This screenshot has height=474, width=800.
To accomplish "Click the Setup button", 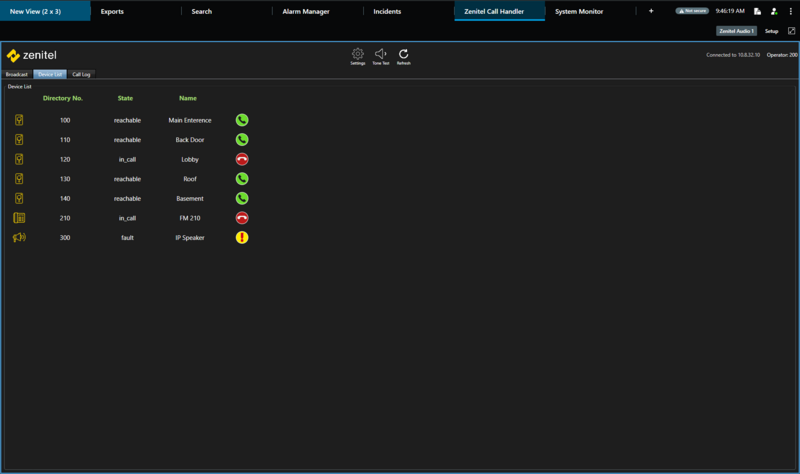I will tap(771, 31).
